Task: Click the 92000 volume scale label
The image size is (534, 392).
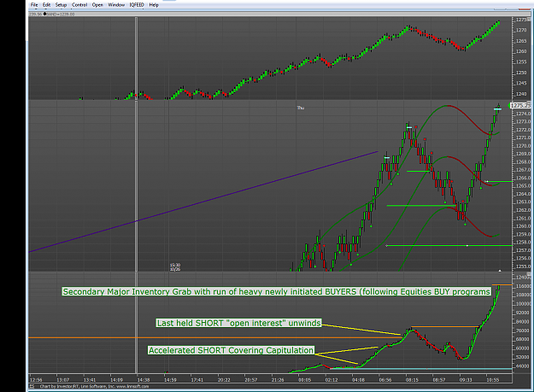Action: click(523, 313)
